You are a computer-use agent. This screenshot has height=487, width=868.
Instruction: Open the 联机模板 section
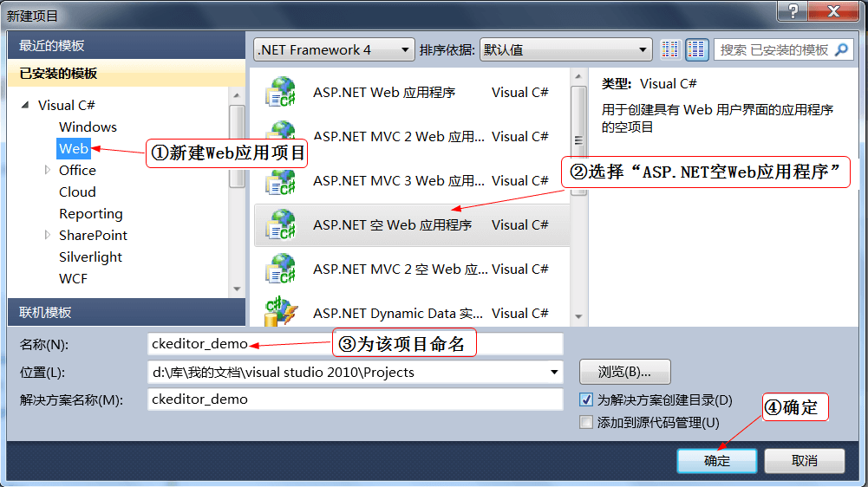coord(127,312)
